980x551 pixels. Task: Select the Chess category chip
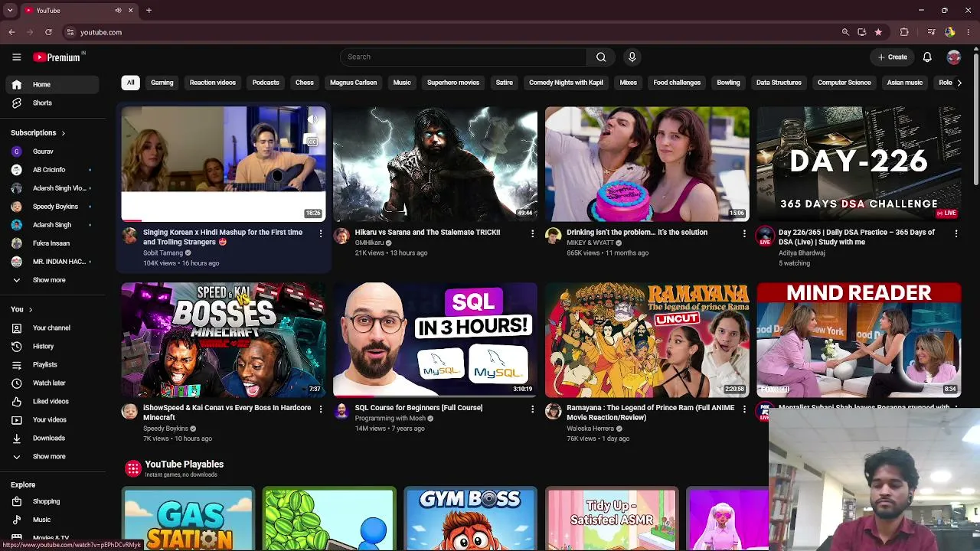pyautogui.click(x=305, y=83)
